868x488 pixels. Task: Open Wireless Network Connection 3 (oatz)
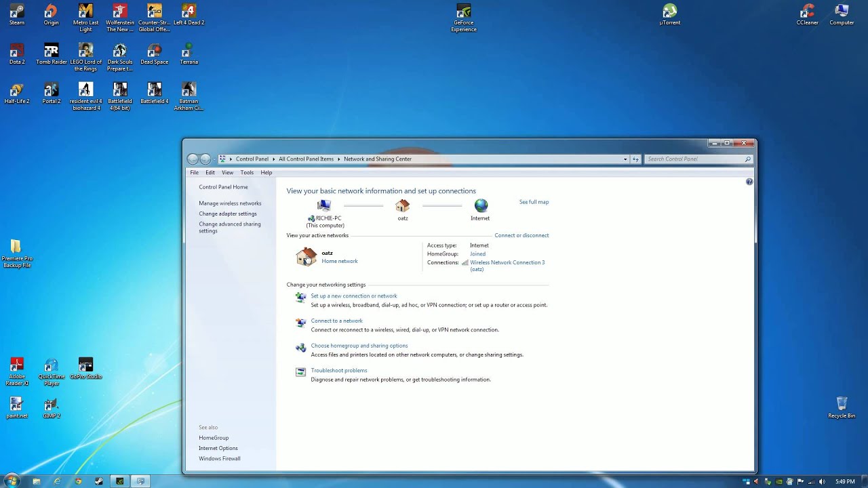point(507,266)
